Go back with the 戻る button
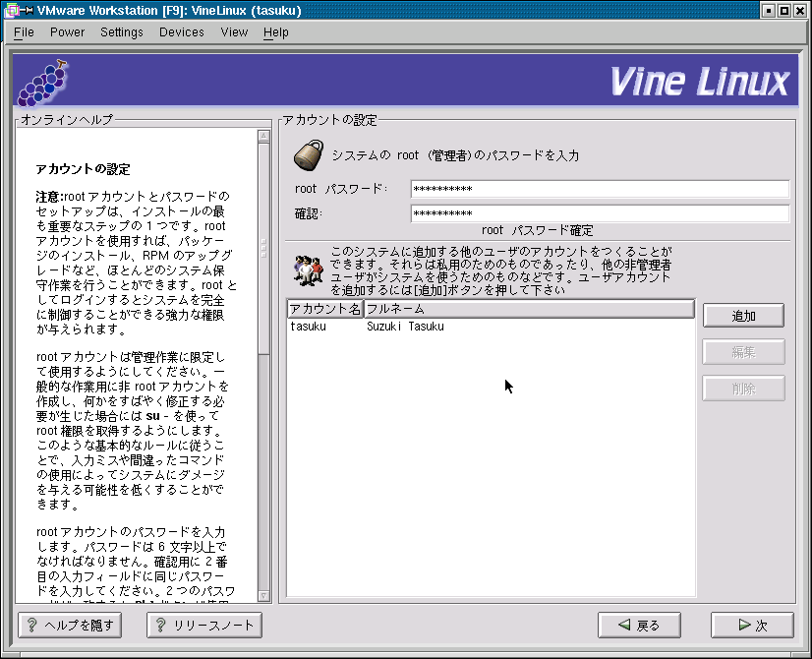This screenshot has height=659, width=812. (x=639, y=625)
